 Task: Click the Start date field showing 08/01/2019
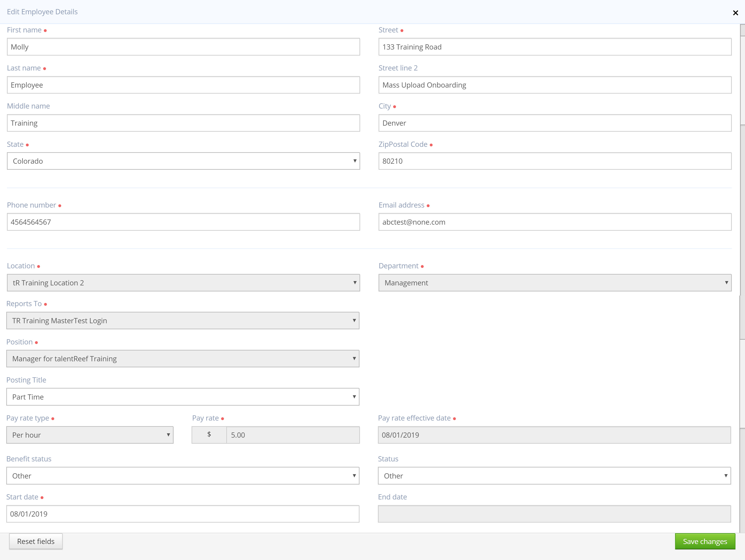pos(183,514)
